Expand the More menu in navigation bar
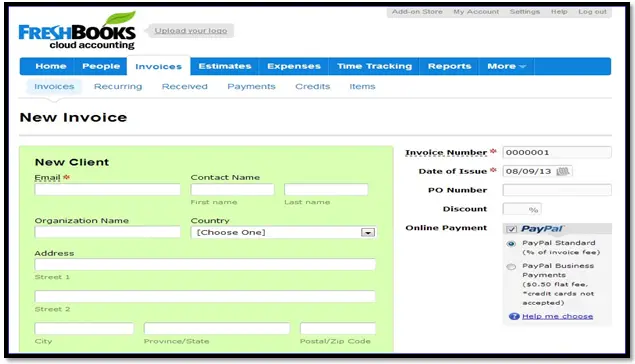 (506, 66)
